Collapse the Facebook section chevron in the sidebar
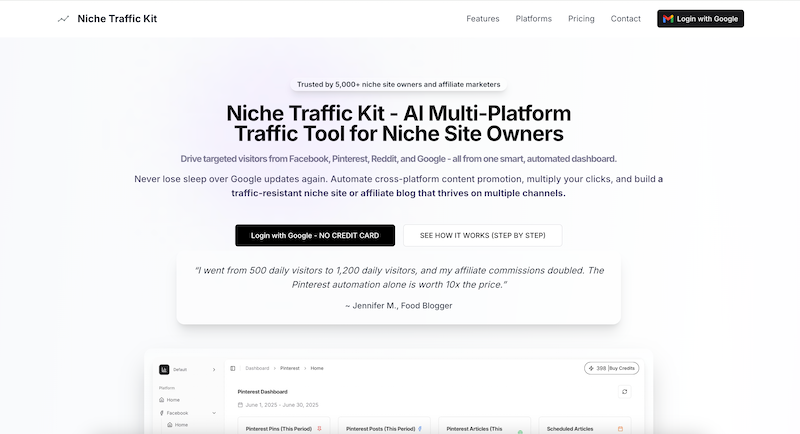The image size is (800, 434). pos(214,413)
